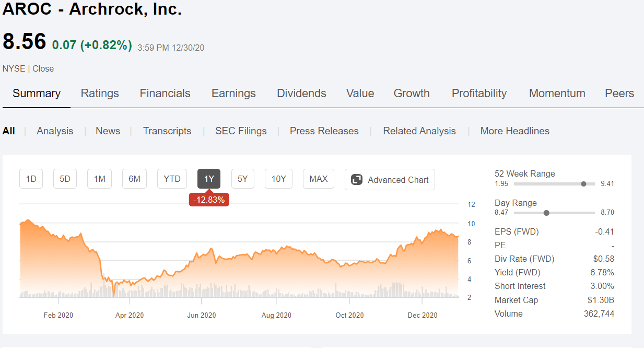Viewport: 644px width, 348px height.
Task: Open the Ratings tab
Action: pyautogui.click(x=100, y=94)
